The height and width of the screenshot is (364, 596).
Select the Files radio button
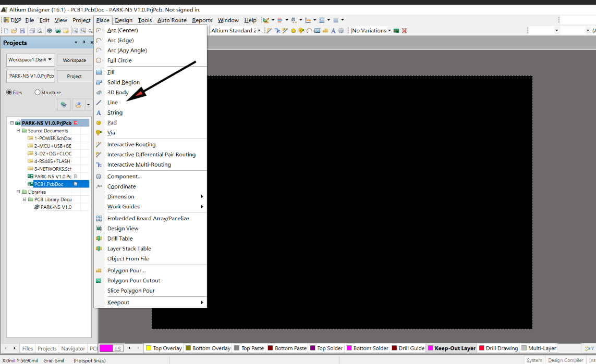tap(9, 92)
